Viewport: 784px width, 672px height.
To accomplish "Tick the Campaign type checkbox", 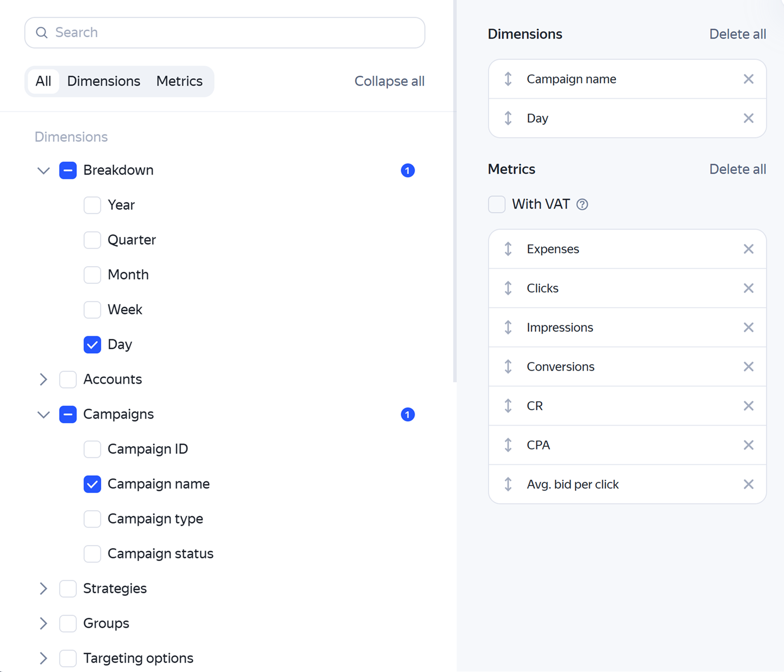I will pos(92,519).
